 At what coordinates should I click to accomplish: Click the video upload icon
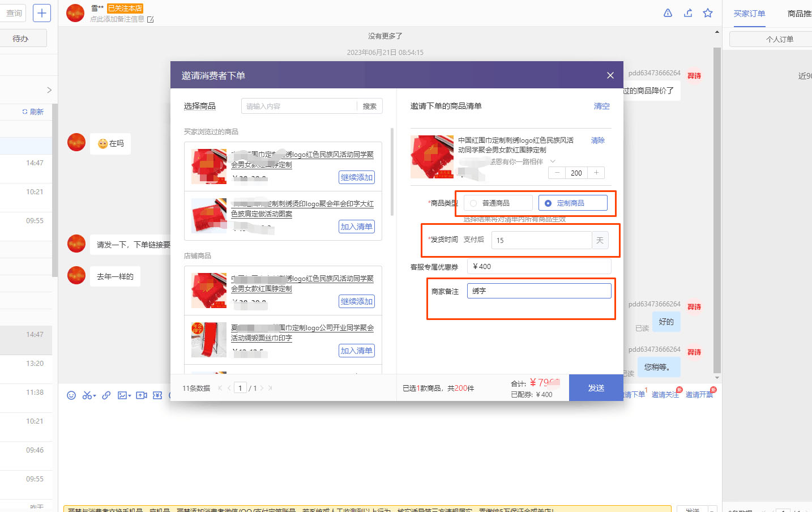pos(142,395)
